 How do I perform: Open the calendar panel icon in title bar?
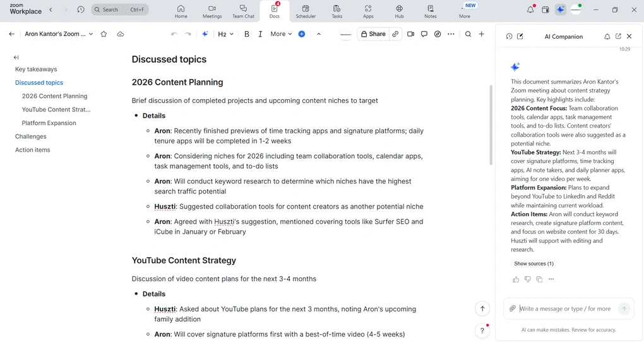[x=546, y=10]
